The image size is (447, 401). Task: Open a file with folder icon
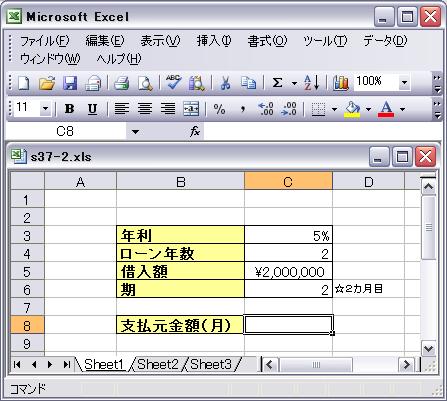click(47, 83)
